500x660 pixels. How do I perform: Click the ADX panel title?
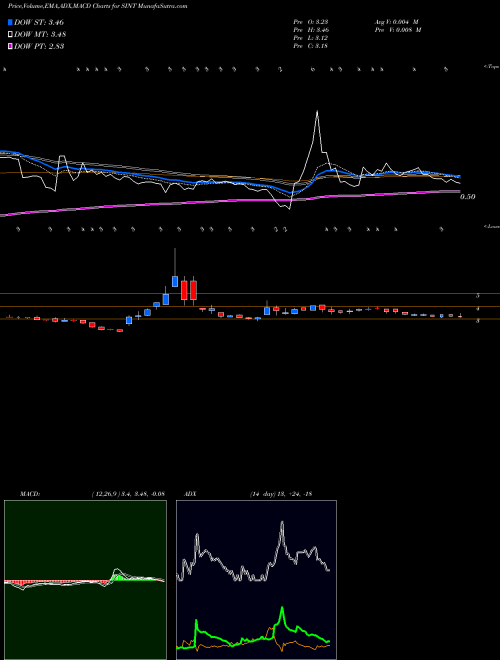click(190, 494)
